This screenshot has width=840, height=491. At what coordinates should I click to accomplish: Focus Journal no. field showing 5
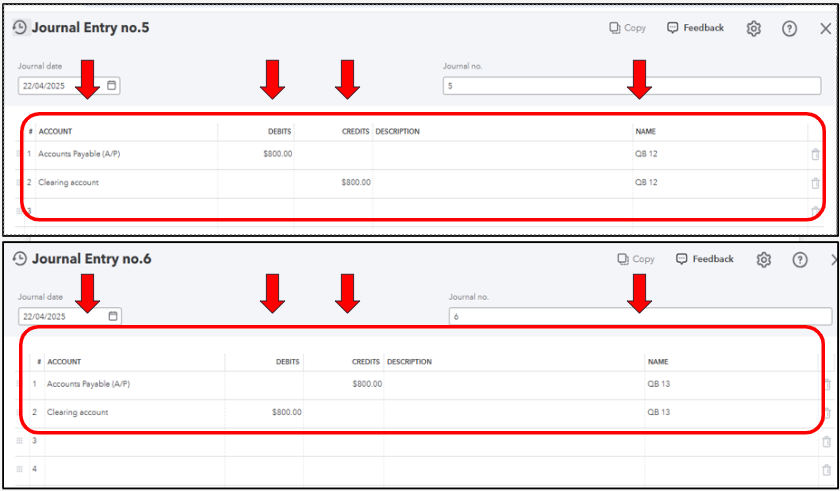(632, 86)
